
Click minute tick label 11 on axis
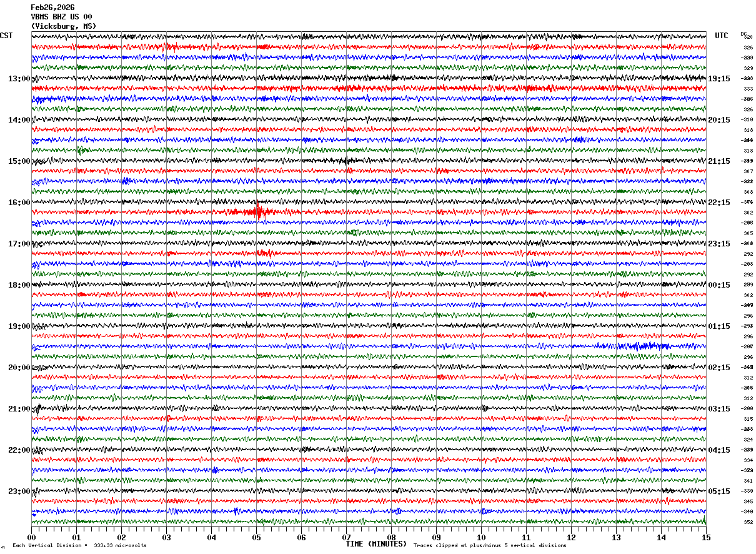click(526, 537)
